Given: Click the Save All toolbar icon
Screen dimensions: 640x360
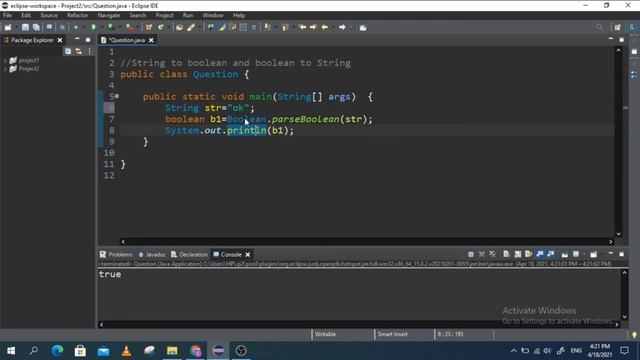Looking at the screenshot, I should [x=36, y=27].
